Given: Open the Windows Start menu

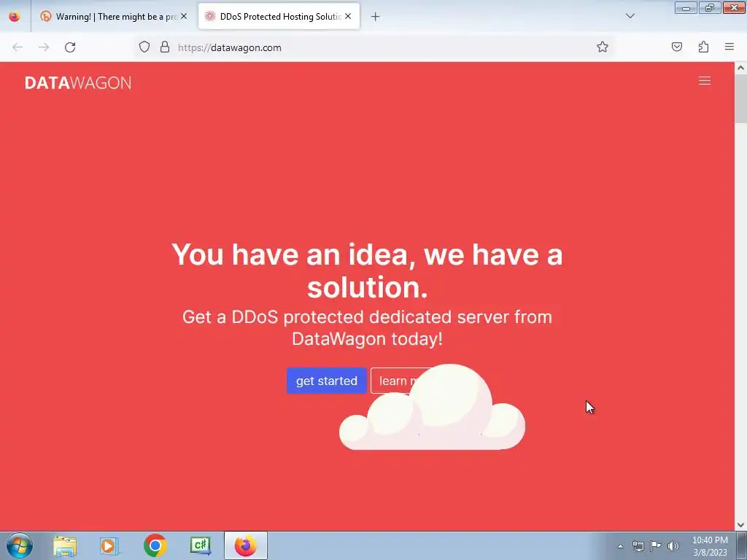Looking at the screenshot, I should (20, 545).
